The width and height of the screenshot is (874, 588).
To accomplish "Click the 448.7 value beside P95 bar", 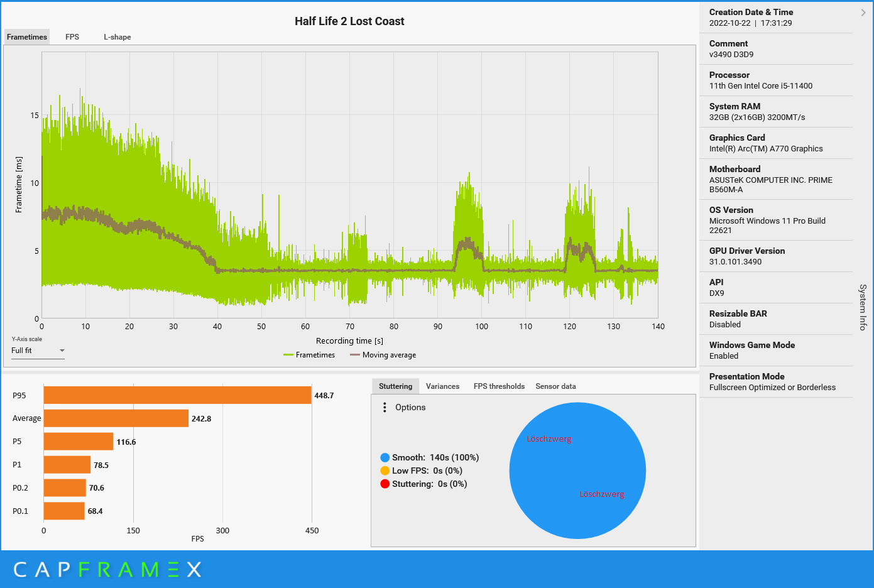I will coord(324,396).
